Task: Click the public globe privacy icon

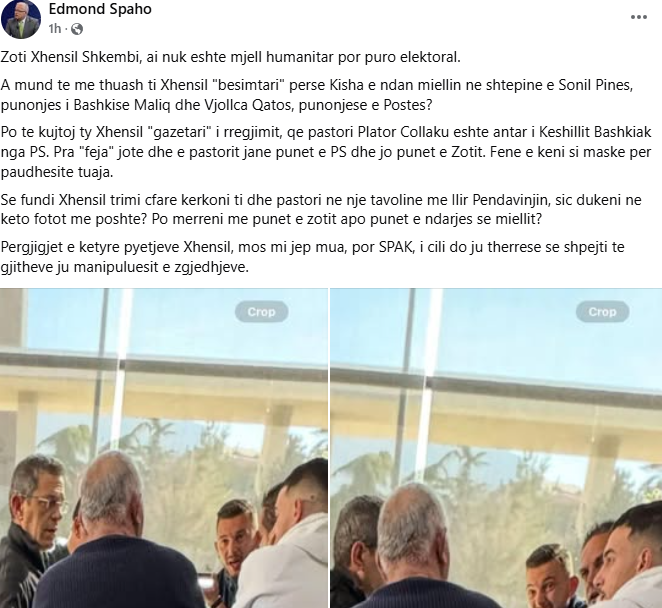Action: [77, 29]
